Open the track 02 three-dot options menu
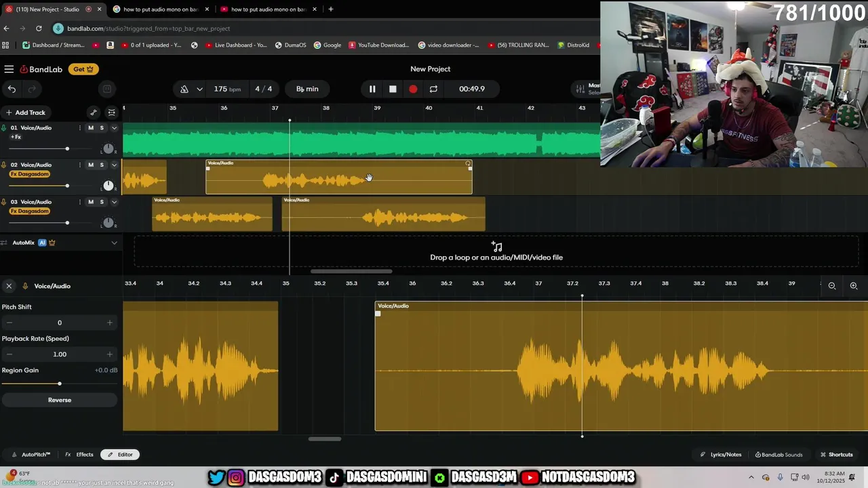868x488 pixels. (x=80, y=165)
